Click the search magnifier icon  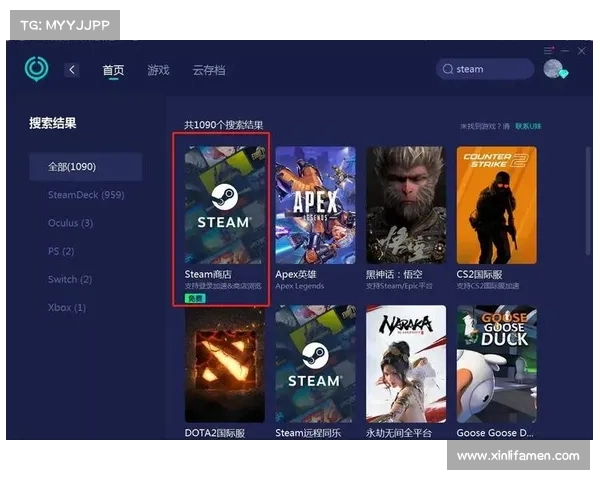448,69
